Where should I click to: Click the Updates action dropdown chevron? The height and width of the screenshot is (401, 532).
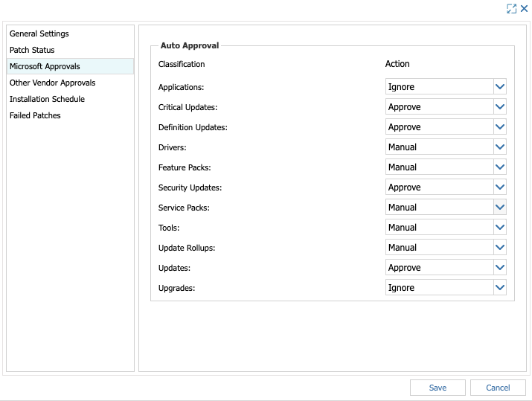[500, 267]
